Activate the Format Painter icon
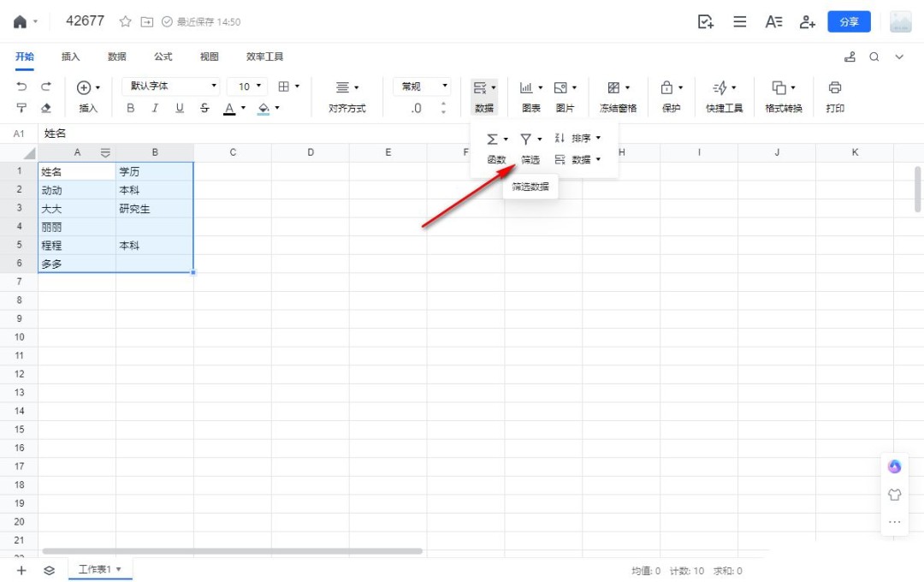 pyautogui.click(x=21, y=108)
